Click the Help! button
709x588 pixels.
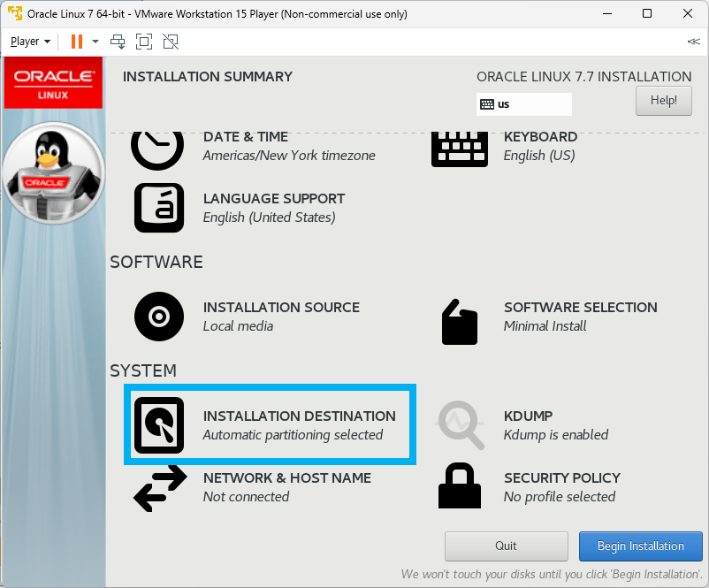[x=664, y=101]
